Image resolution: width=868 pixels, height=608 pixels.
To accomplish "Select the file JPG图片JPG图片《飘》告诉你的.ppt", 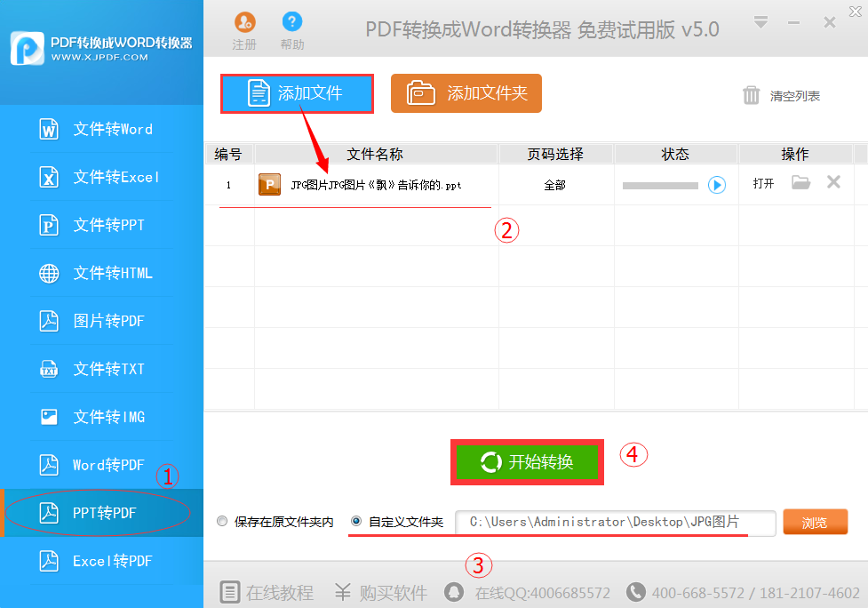I will [376, 185].
